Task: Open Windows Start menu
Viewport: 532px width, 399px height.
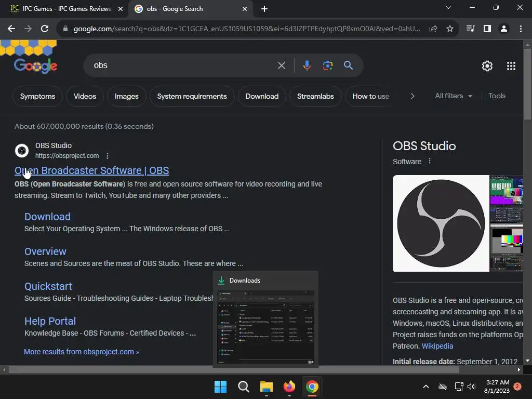Action: pyautogui.click(x=220, y=387)
